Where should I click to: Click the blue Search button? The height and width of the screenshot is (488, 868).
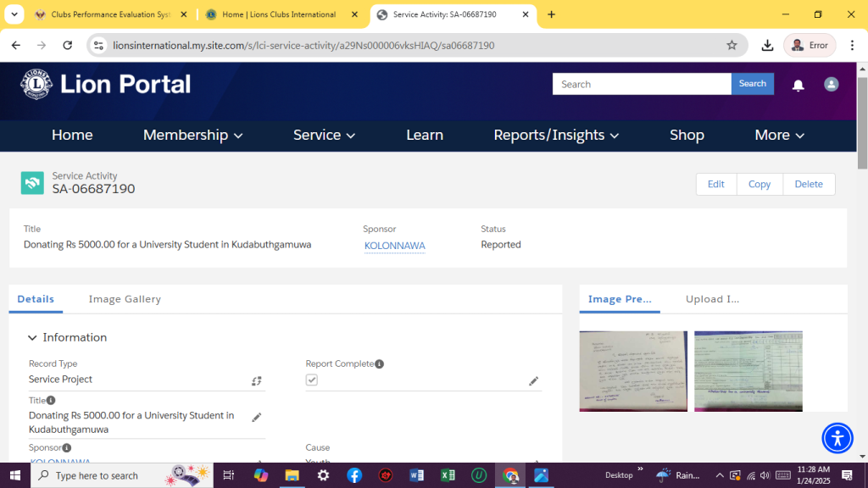(x=753, y=84)
